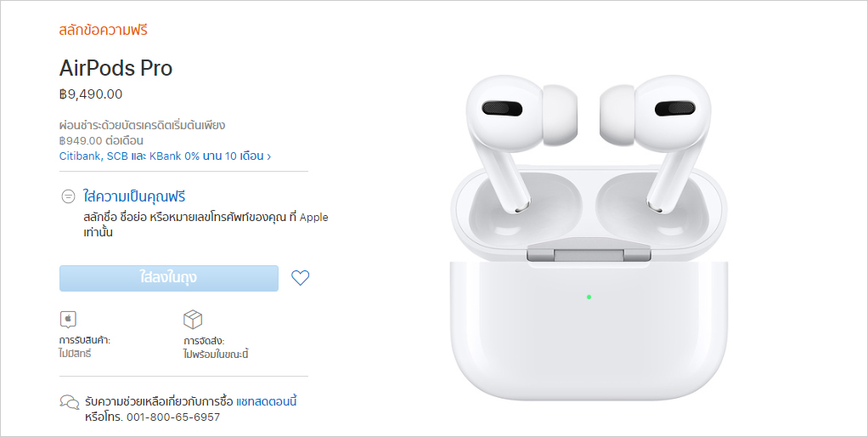Click phone number 001-800-65-6957
Image resolution: width=868 pixels, height=437 pixels.
pyautogui.click(x=173, y=417)
